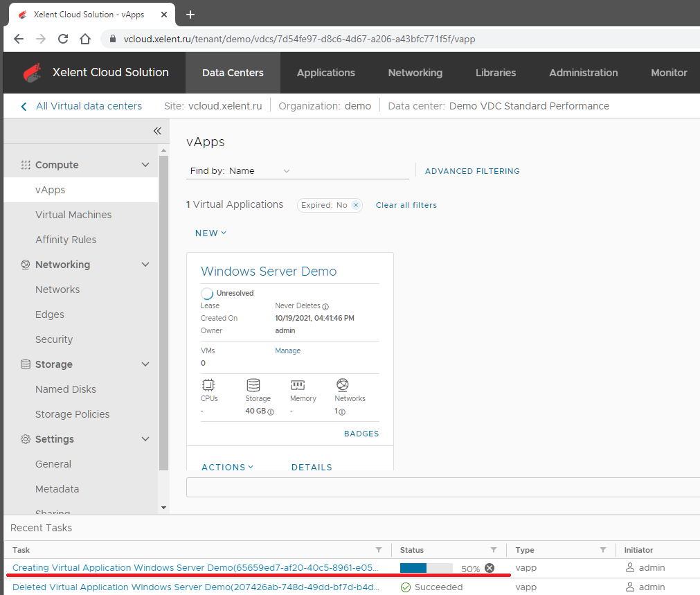Open DETAILS of Windows Server Demo vApp
Viewport: 700px width, 595px height.
[x=312, y=467]
